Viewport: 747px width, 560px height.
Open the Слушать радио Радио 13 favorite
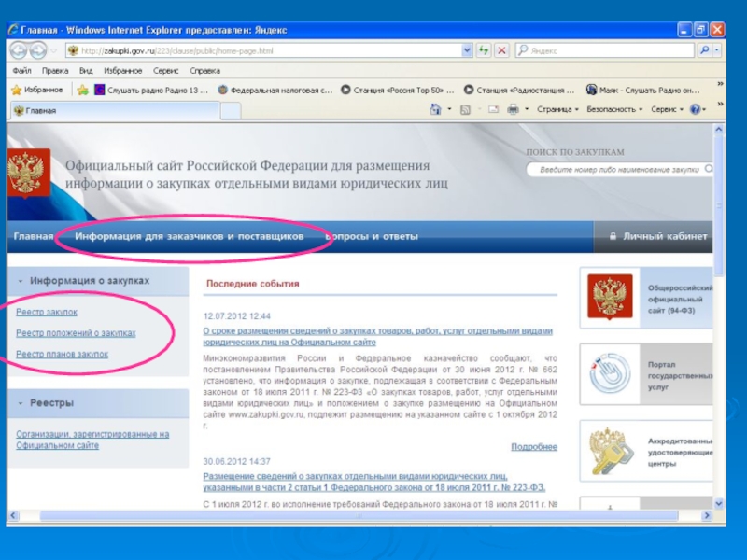click(x=151, y=90)
